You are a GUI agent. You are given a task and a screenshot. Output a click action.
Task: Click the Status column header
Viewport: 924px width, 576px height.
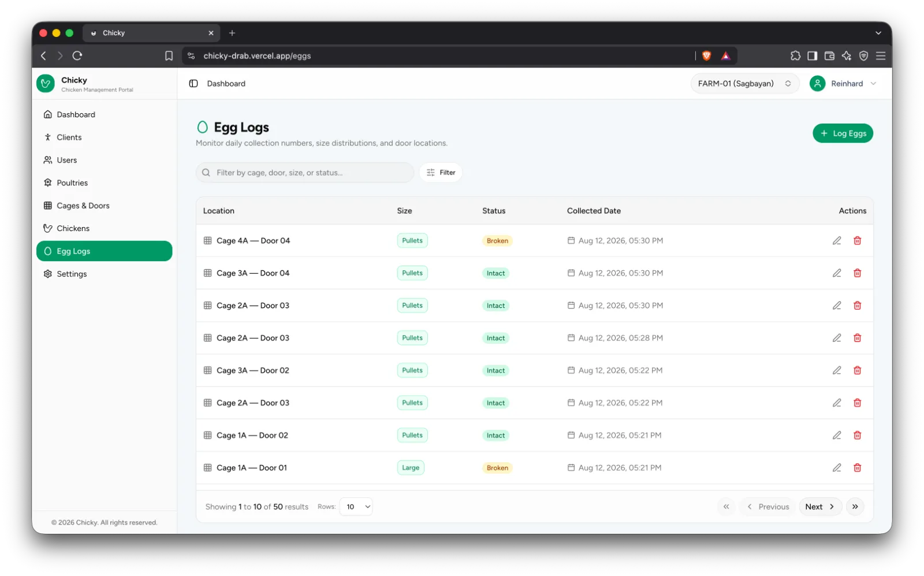[494, 211]
